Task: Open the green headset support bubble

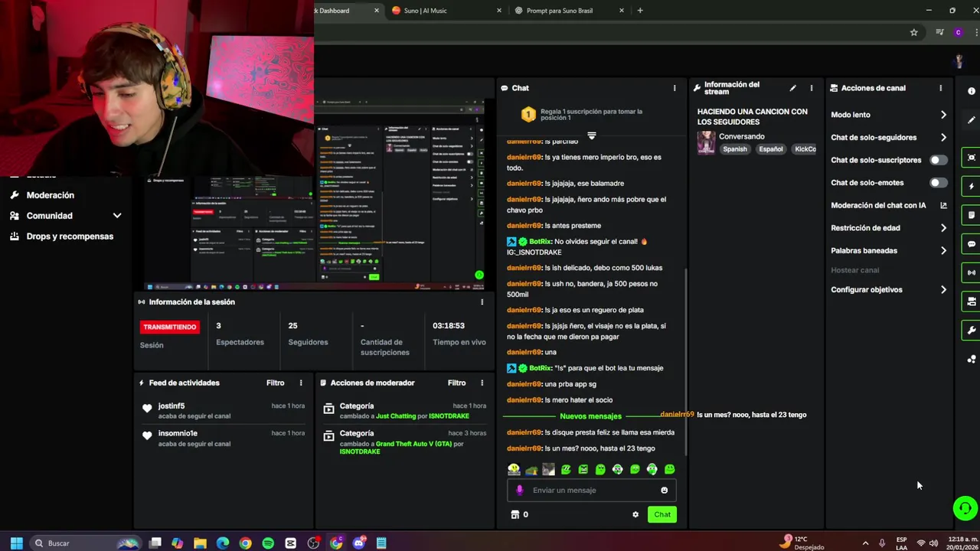Action: click(965, 507)
